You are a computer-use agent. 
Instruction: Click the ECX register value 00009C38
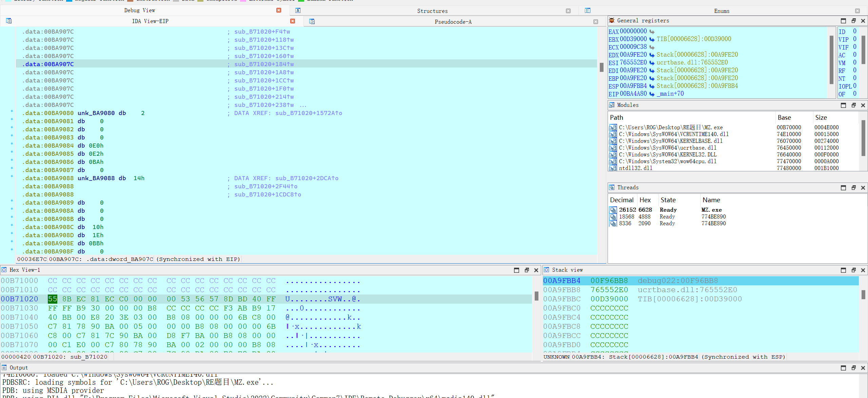[633, 47]
